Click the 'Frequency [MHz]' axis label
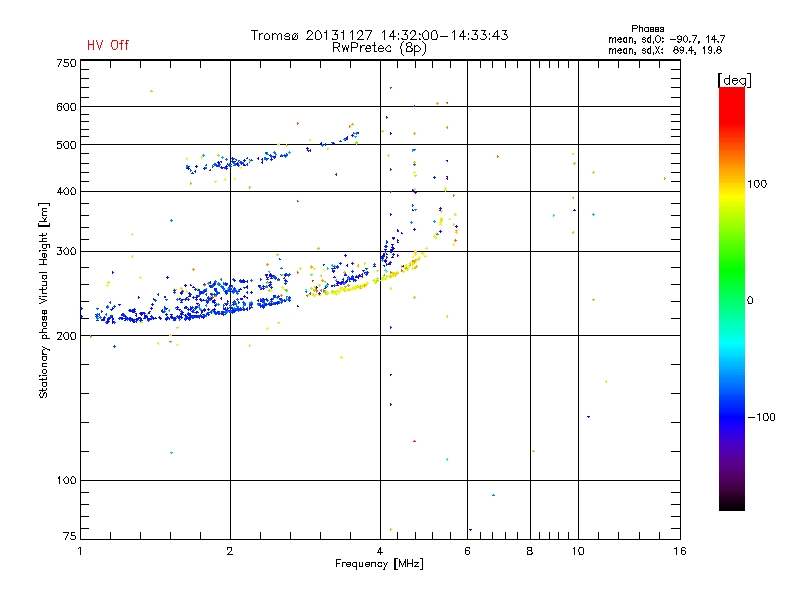The image size is (800, 600). [380, 564]
